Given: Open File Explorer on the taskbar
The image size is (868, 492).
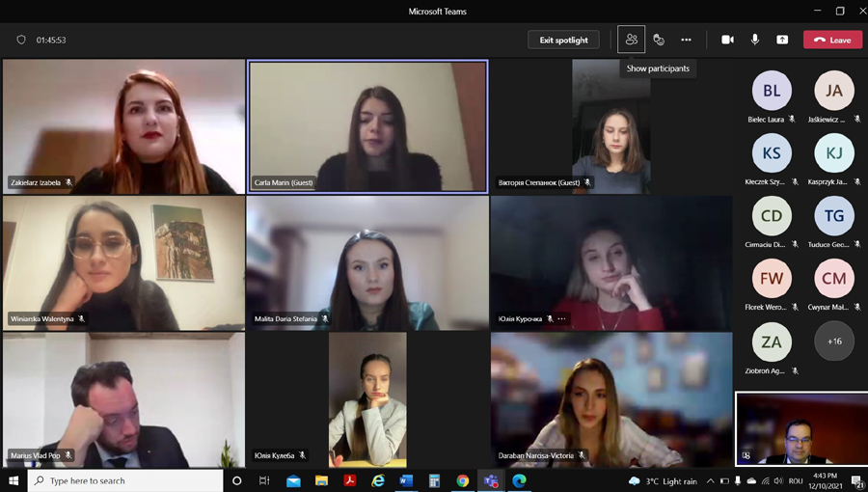Looking at the screenshot, I should point(321,480).
